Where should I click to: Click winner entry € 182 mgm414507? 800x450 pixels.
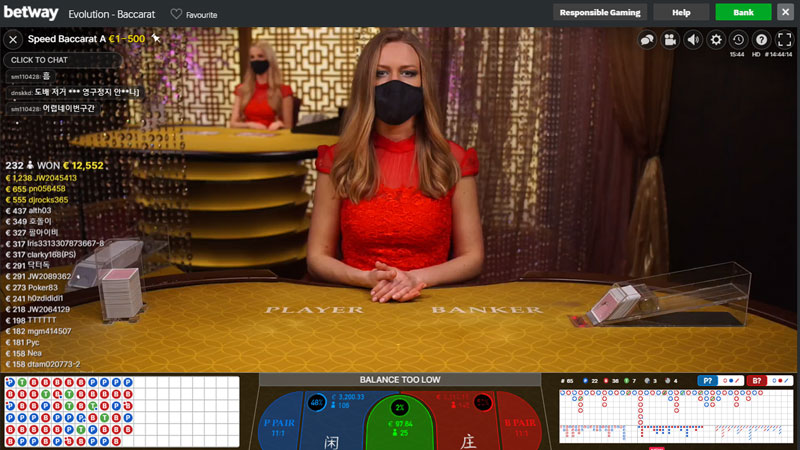(38, 331)
